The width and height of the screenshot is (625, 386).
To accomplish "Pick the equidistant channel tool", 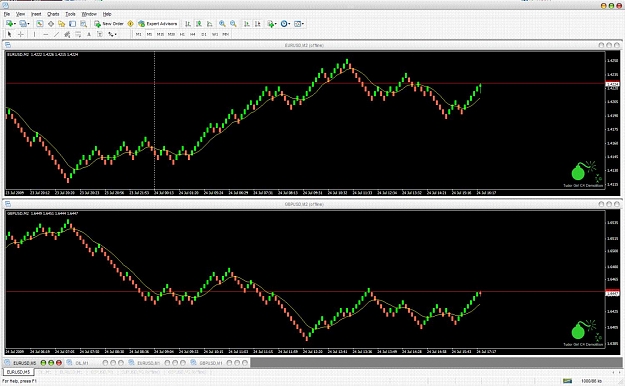I will tap(67, 34).
